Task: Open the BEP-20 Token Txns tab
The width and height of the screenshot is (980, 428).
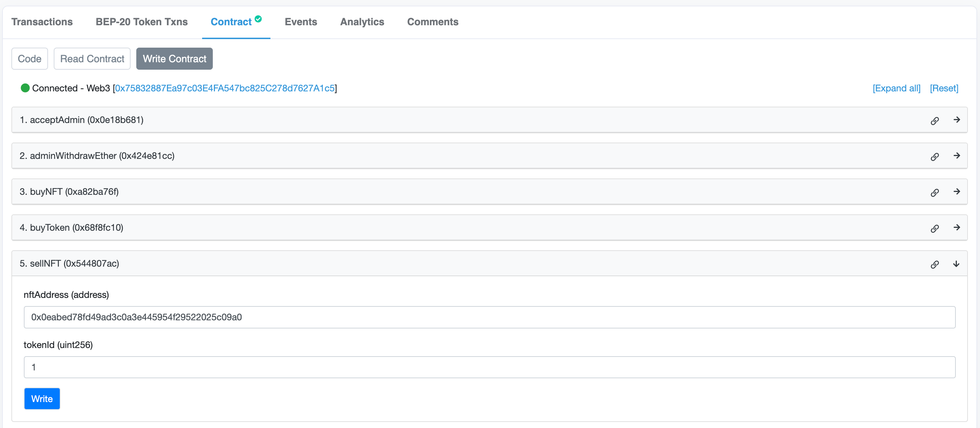Action: (x=142, y=22)
